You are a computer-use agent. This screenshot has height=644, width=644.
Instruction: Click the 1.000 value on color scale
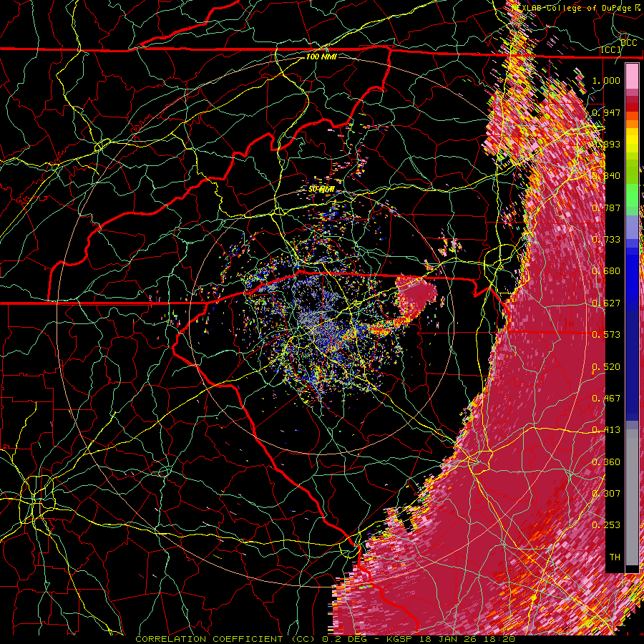pos(606,80)
